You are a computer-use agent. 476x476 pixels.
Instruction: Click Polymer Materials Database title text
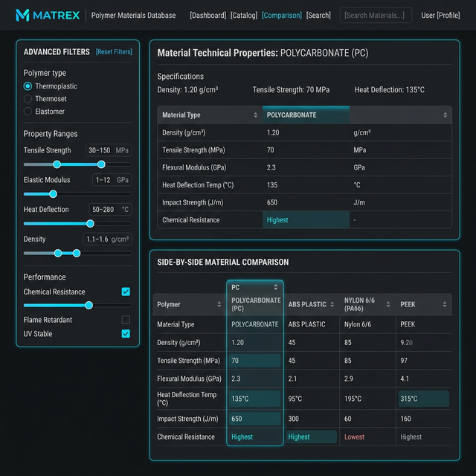[133, 15]
